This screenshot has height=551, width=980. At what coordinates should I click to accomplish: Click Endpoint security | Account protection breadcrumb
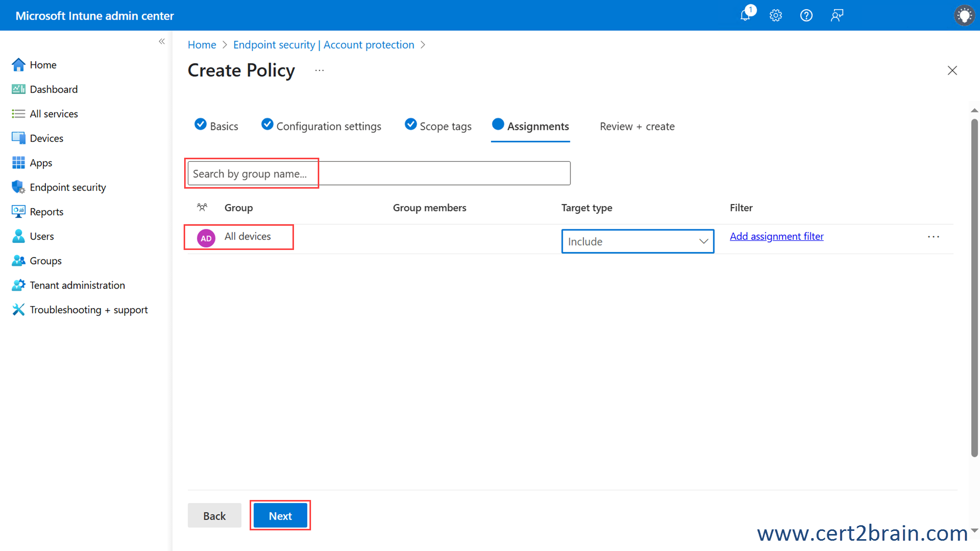click(x=323, y=45)
